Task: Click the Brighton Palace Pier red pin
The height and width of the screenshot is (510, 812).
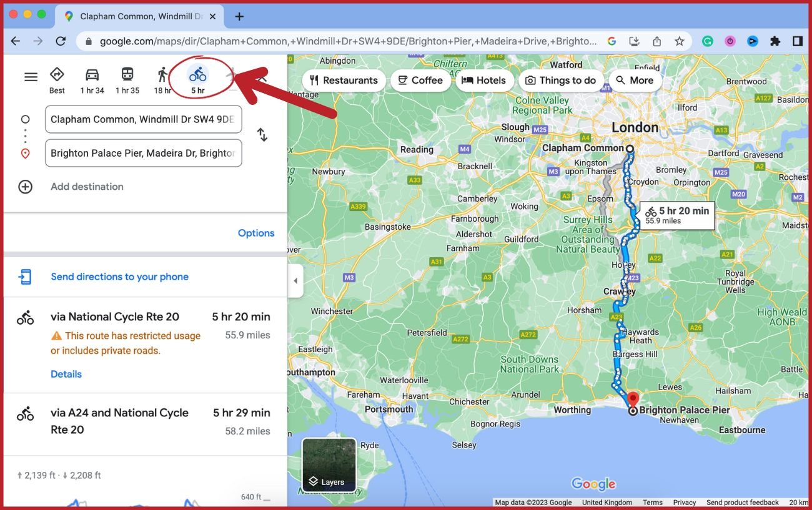Action: [633, 400]
